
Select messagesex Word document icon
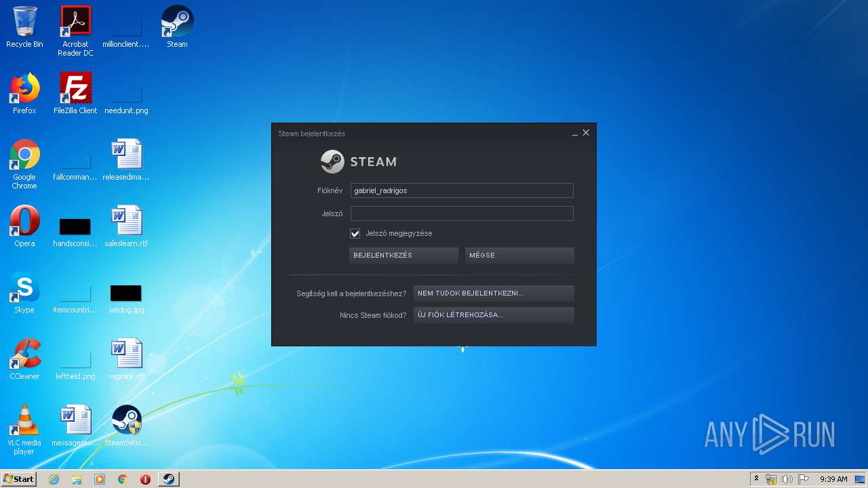click(x=75, y=426)
